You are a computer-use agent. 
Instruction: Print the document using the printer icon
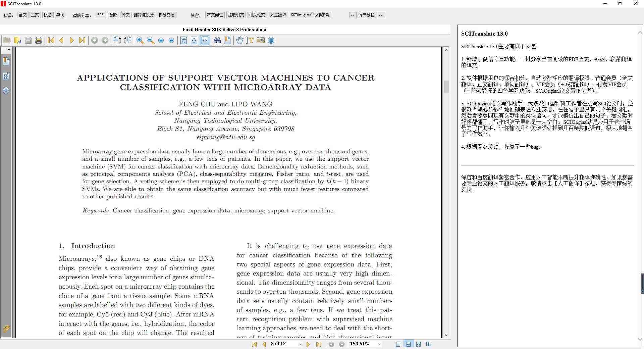[39, 40]
